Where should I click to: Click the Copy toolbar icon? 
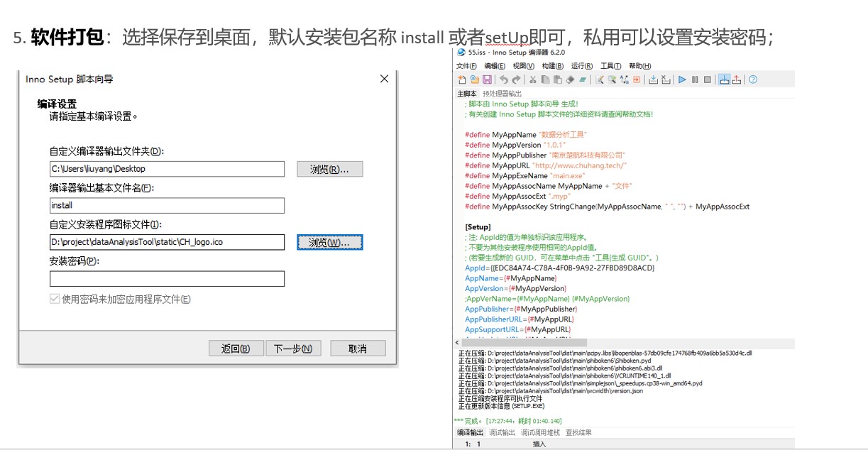[x=545, y=79]
